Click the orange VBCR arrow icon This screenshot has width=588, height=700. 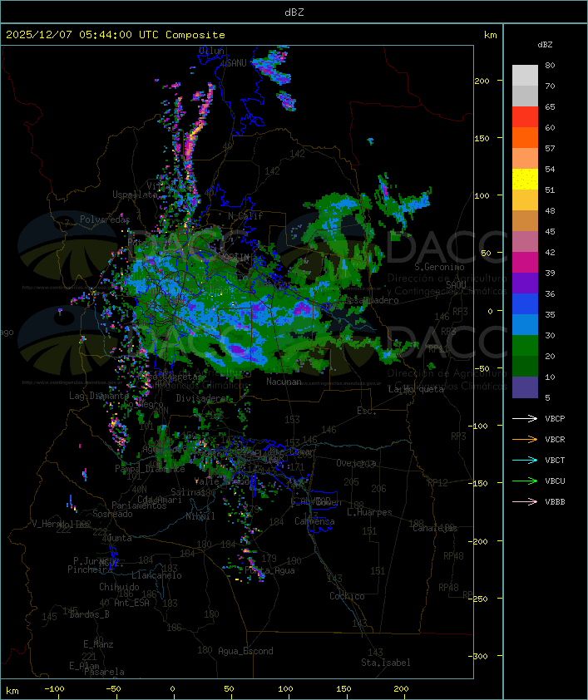point(525,439)
